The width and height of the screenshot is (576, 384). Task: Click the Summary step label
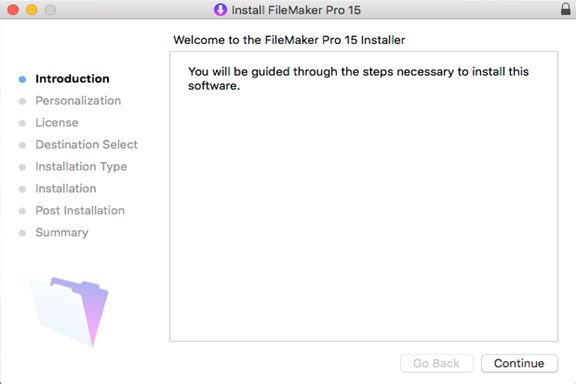[x=62, y=233]
